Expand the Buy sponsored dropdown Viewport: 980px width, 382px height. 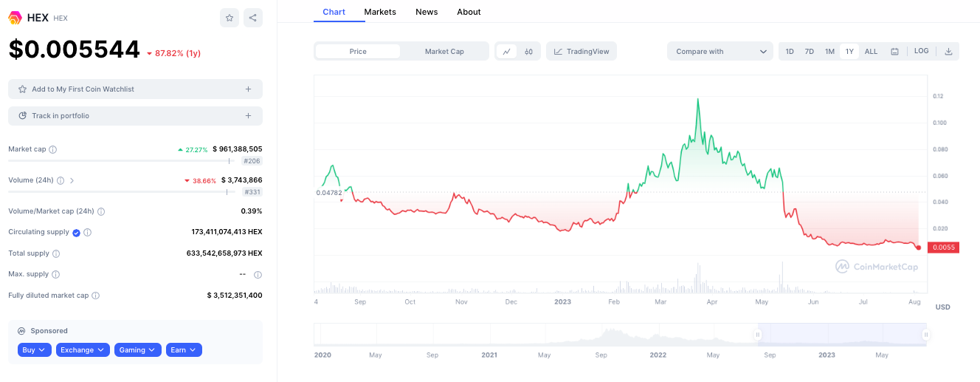click(35, 350)
